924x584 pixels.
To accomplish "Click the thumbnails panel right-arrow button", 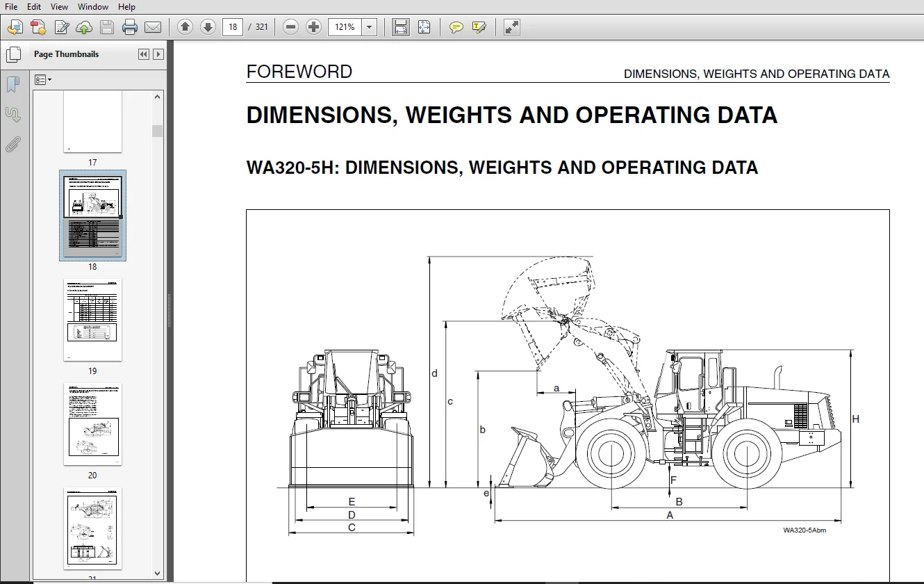I will coord(158,54).
